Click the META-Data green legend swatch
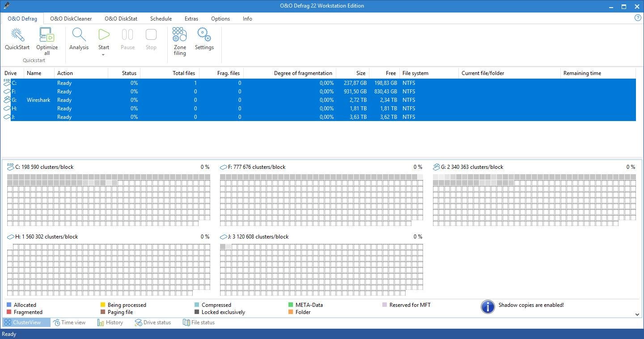Viewport: 644px width, 339px height. coord(291,305)
